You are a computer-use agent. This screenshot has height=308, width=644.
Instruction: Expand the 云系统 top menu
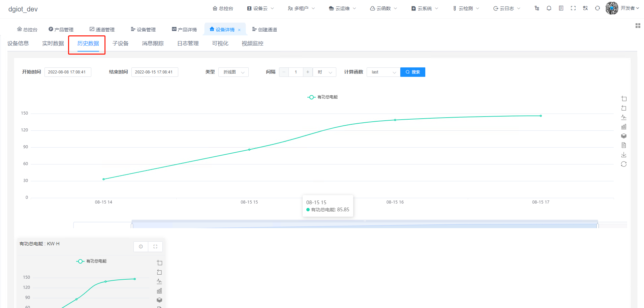[x=425, y=8]
